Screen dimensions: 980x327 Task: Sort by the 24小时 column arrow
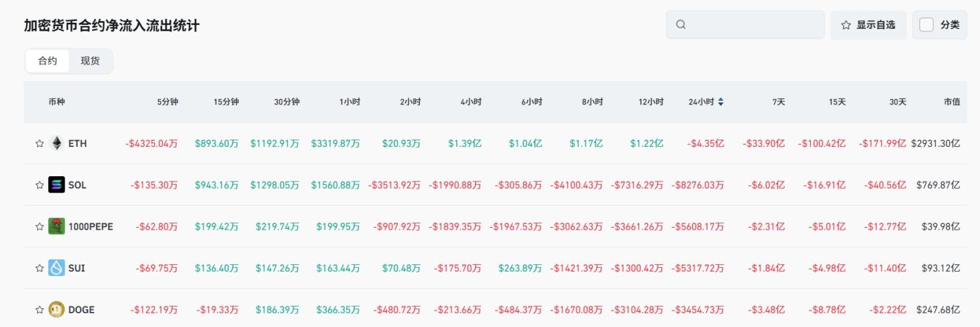[x=721, y=102]
